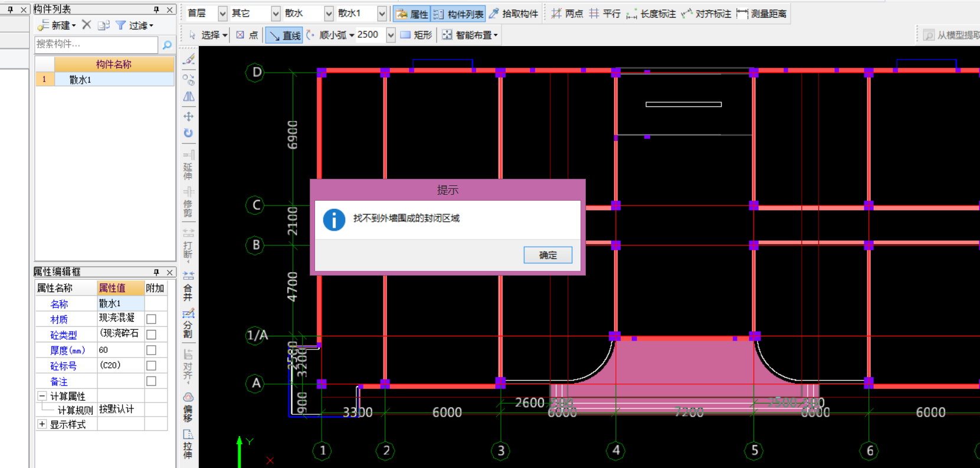Viewport: 980px width, 468px height.
Task: Click the 名称 value cell 散水1
Action: [120, 303]
